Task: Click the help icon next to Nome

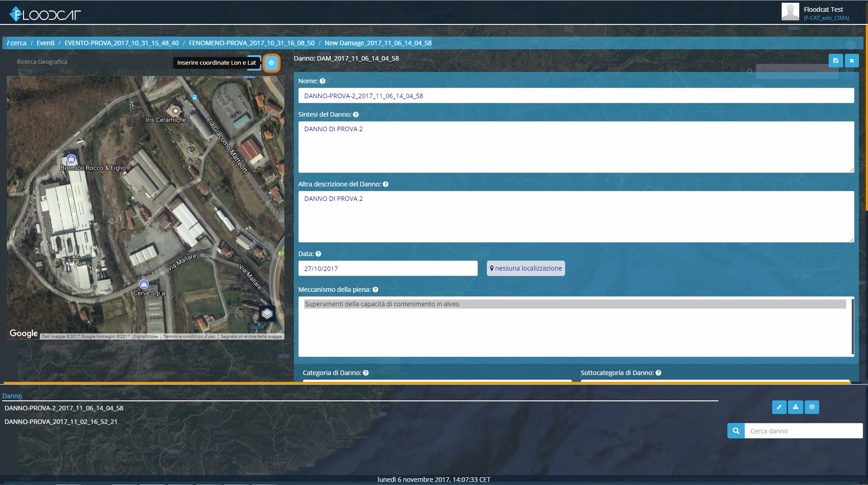Action: coord(322,81)
